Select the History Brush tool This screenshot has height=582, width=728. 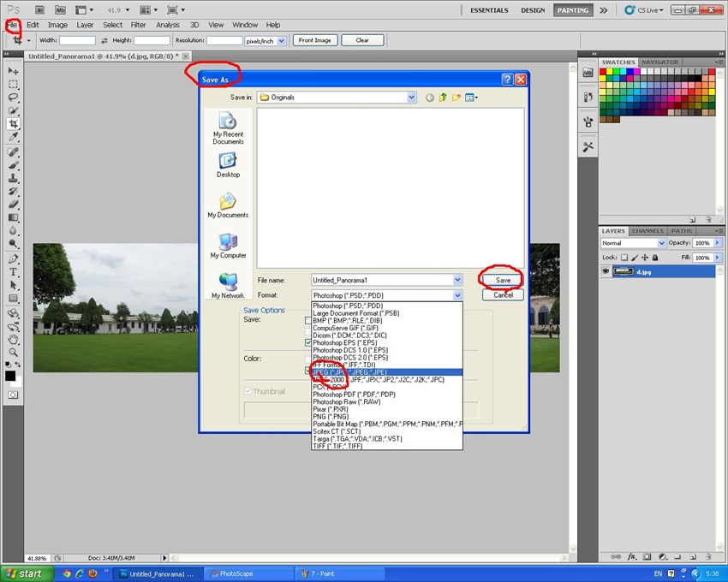(13, 191)
